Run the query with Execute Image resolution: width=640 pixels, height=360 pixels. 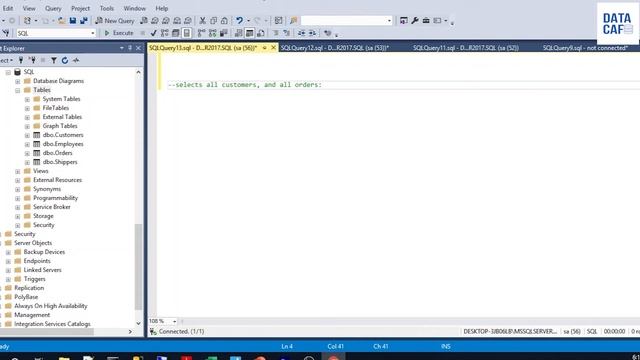point(119,33)
